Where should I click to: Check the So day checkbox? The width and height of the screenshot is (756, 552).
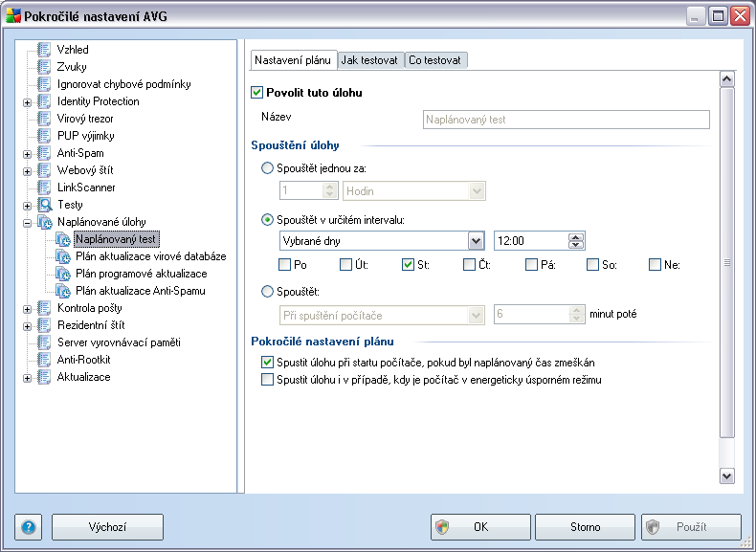pyautogui.click(x=592, y=265)
